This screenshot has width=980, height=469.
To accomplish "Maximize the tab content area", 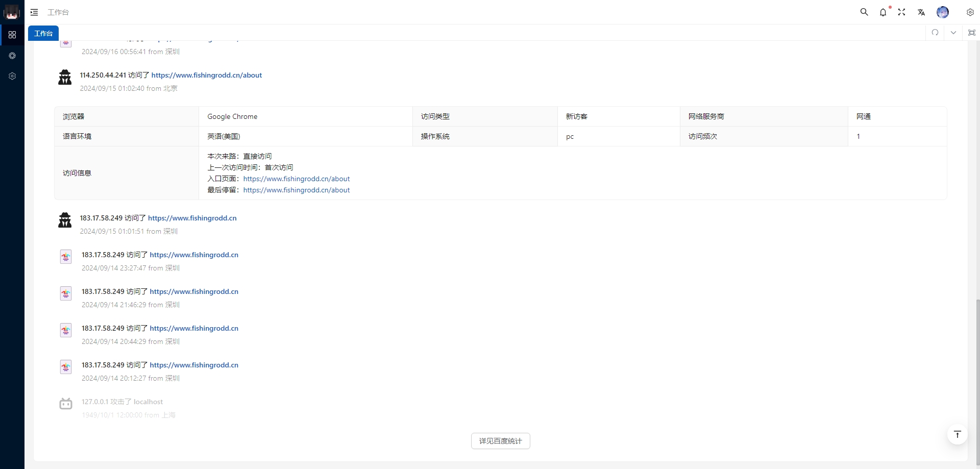I will pos(972,33).
